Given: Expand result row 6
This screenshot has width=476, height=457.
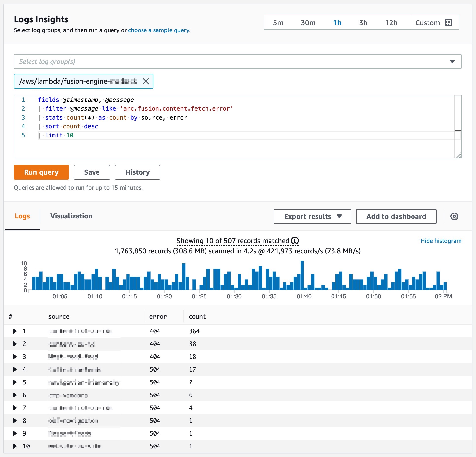Looking at the screenshot, I should click(x=15, y=395).
